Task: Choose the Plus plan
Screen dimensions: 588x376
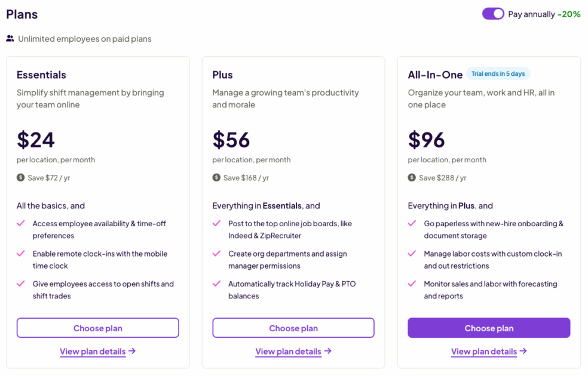Action: [293, 328]
